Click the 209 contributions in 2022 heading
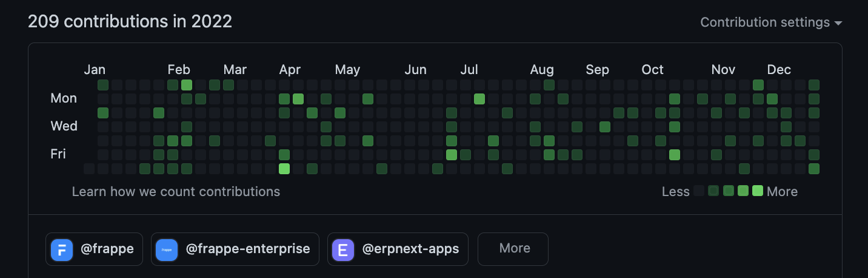The width and height of the screenshot is (868, 278). 130,22
